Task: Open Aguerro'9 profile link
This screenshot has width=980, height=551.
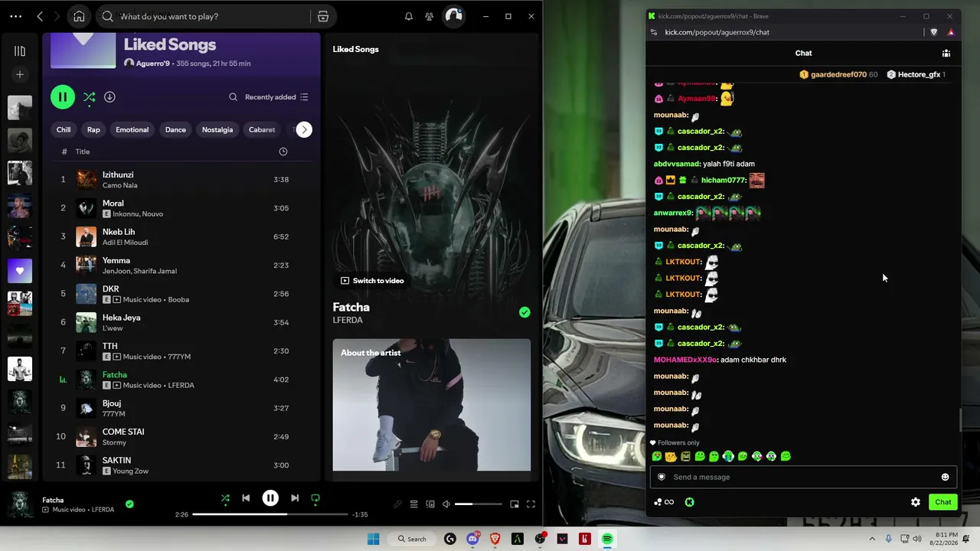Action: [152, 64]
